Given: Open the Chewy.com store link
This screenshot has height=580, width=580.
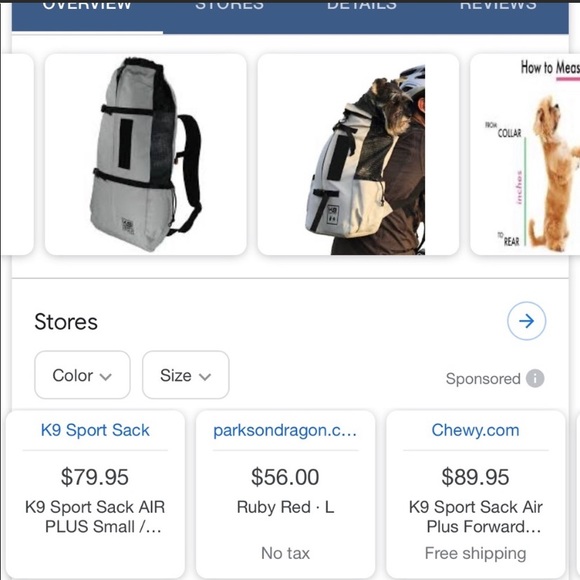Looking at the screenshot, I should 475,430.
